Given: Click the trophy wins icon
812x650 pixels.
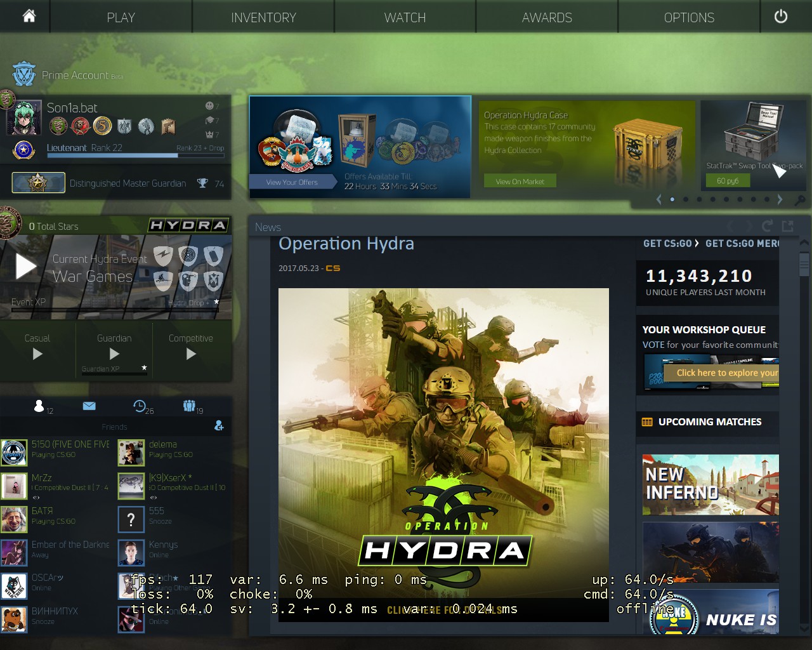Looking at the screenshot, I should [x=202, y=183].
